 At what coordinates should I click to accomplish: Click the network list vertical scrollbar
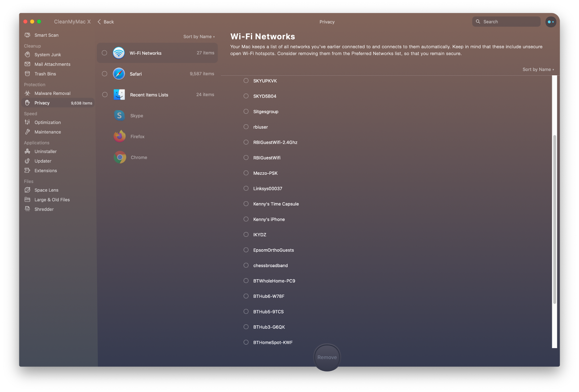(x=555, y=219)
